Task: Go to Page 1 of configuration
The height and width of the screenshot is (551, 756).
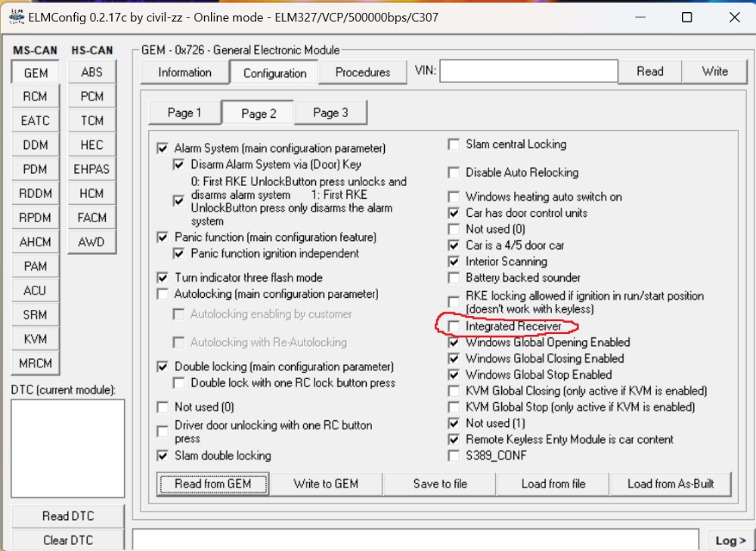Action: (x=184, y=113)
